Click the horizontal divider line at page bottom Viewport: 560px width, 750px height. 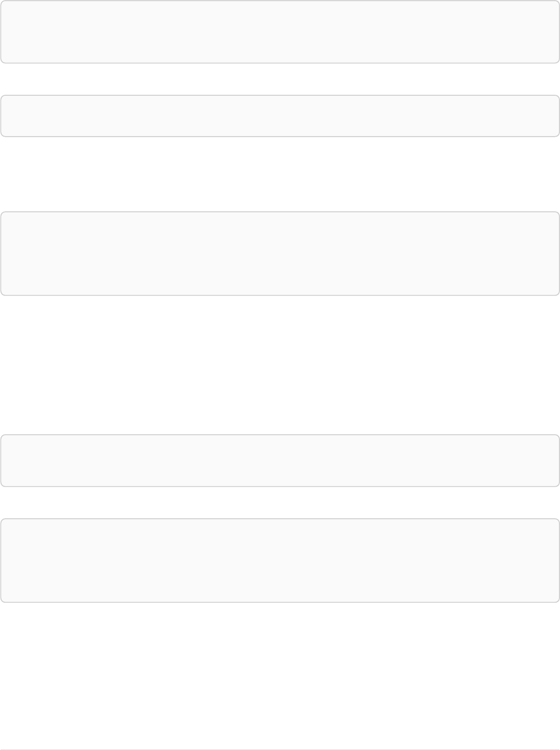(280, 749)
